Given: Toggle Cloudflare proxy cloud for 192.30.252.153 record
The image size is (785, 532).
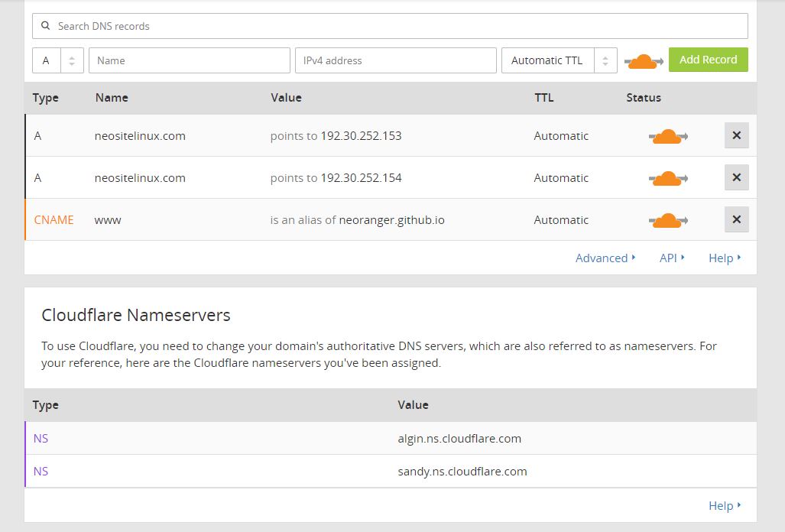Looking at the screenshot, I should coord(668,136).
